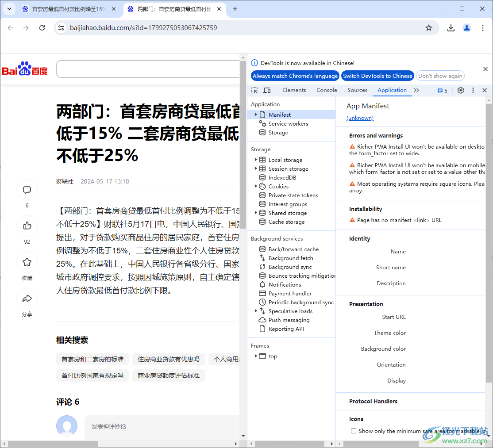Select Service workers
Image resolution: width=493 pixels, height=448 pixels.
click(x=288, y=124)
